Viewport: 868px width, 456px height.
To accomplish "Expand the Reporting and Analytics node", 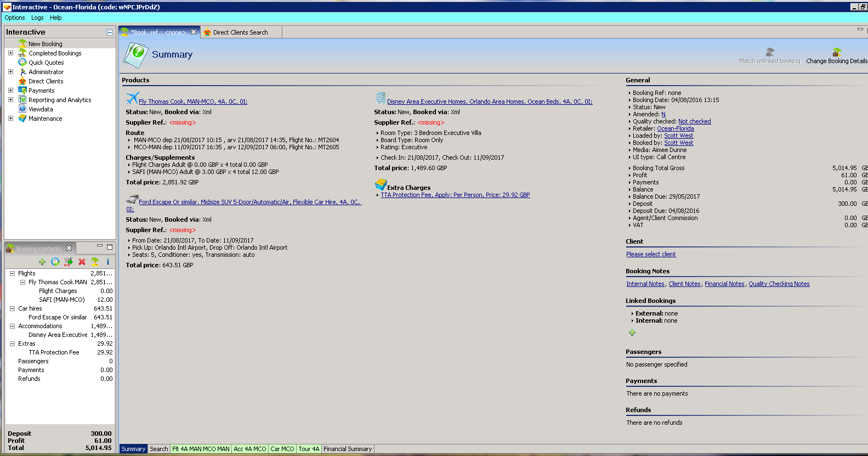I will 10,99.
